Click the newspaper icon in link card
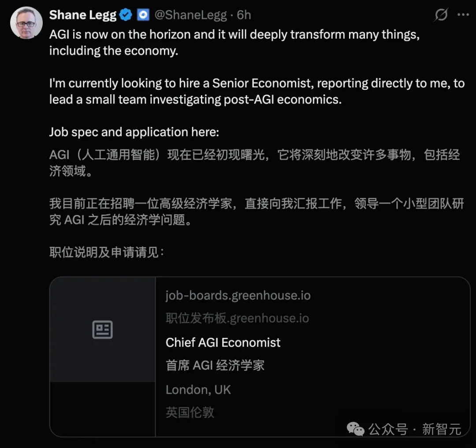 click(x=102, y=330)
